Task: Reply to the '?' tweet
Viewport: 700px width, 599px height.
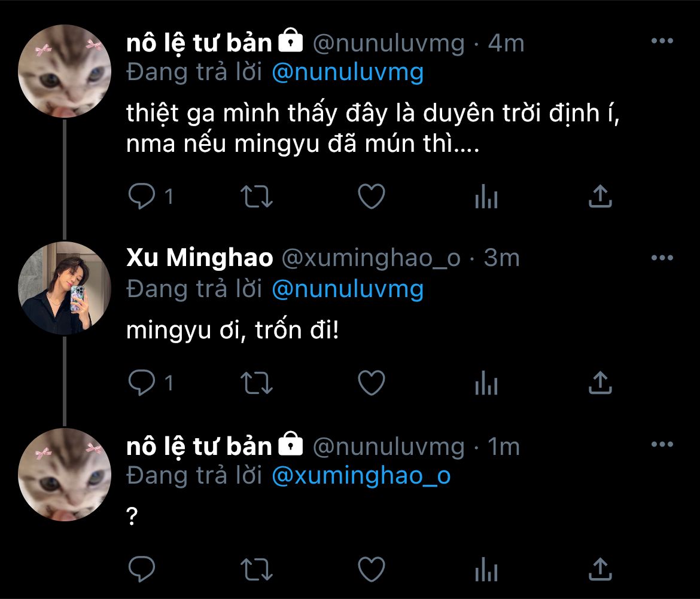Action: pyautogui.click(x=142, y=569)
